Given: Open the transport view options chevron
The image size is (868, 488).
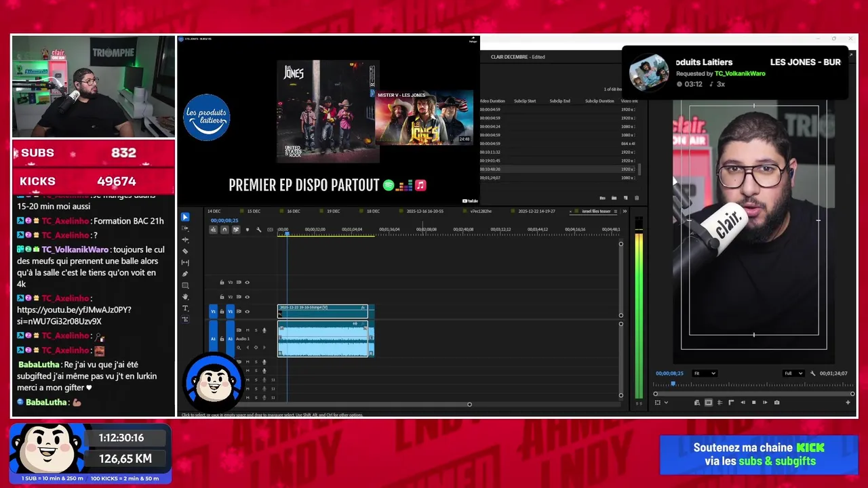Looking at the screenshot, I should coord(666,403).
